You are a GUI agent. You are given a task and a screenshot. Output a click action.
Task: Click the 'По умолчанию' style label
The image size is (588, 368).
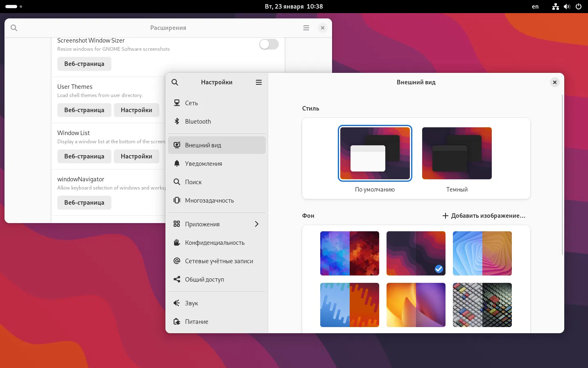click(375, 190)
